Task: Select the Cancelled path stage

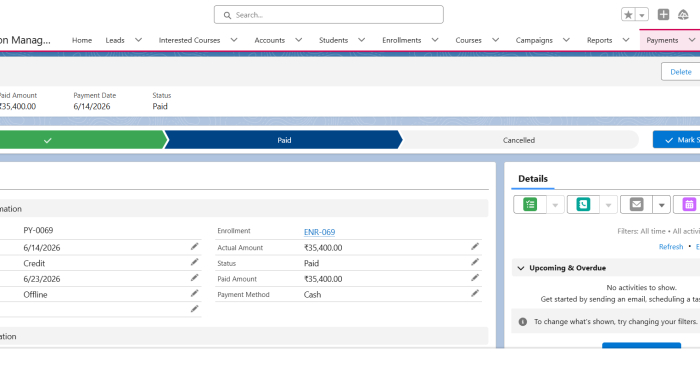Action: pyautogui.click(x=519, y=140)
